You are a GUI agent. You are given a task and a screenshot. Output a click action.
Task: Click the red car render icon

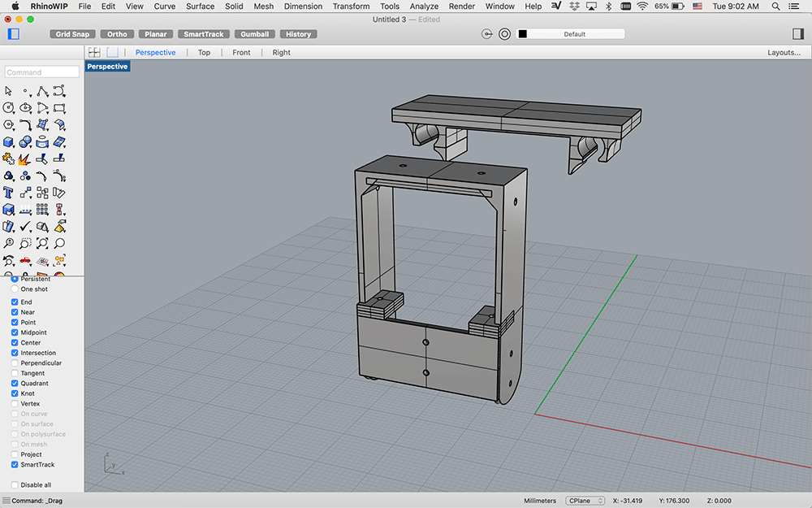tap(25, 261)
